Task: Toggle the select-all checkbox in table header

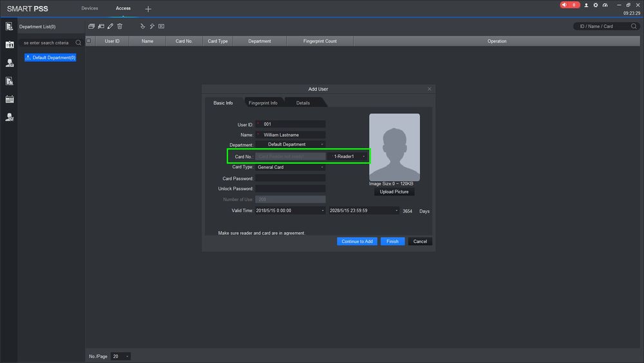Action: pos(89,41)
